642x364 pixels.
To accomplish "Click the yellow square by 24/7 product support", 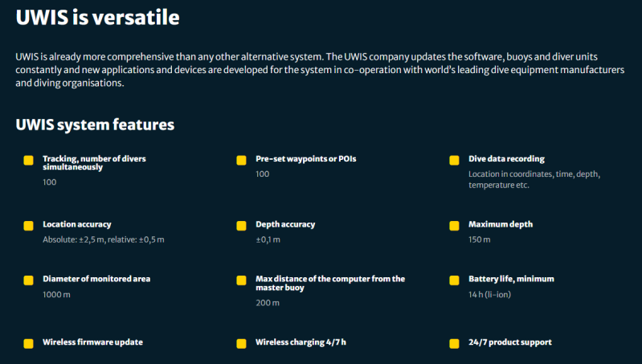I will tap(454, 343).
